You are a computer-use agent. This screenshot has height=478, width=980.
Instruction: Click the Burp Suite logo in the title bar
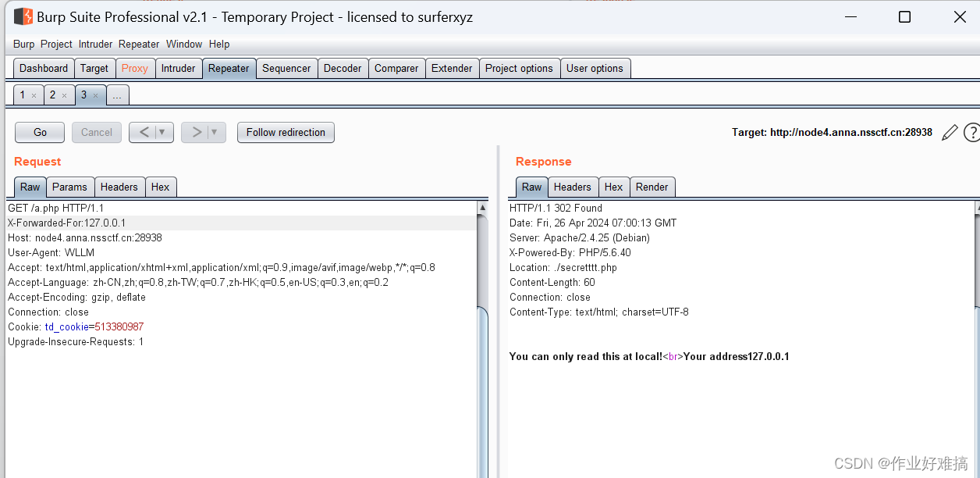click(x=23, y=16)
